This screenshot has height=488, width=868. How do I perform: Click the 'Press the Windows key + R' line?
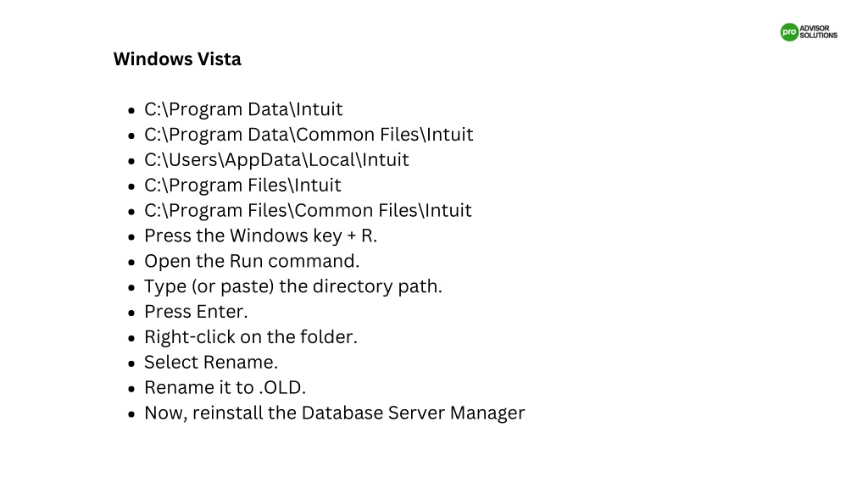tap(261, 236)
